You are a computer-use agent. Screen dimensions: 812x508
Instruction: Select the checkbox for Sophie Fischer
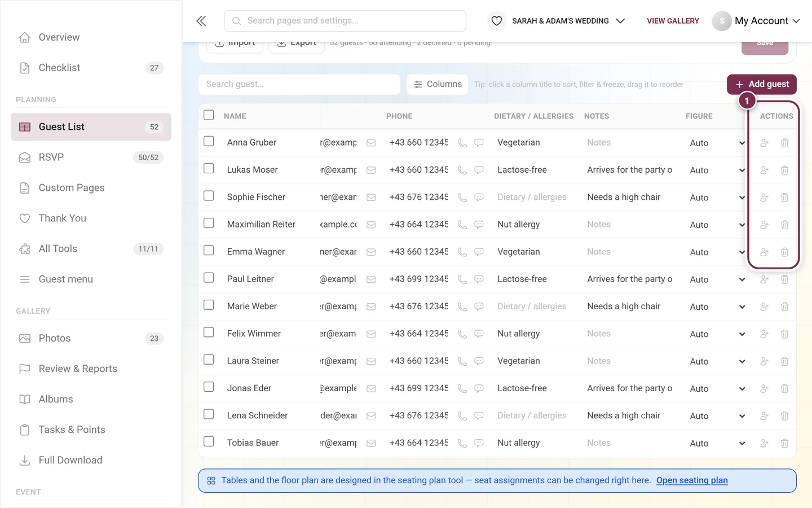coord(209,196)
